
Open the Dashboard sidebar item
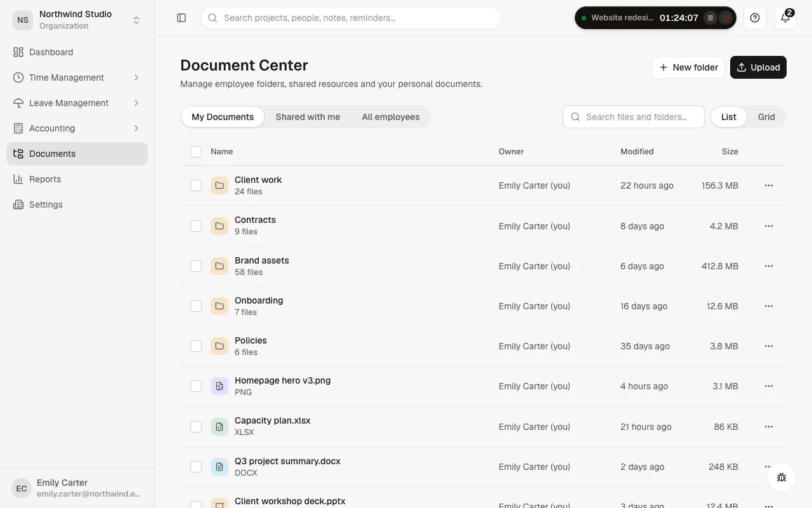coord(77,52)
